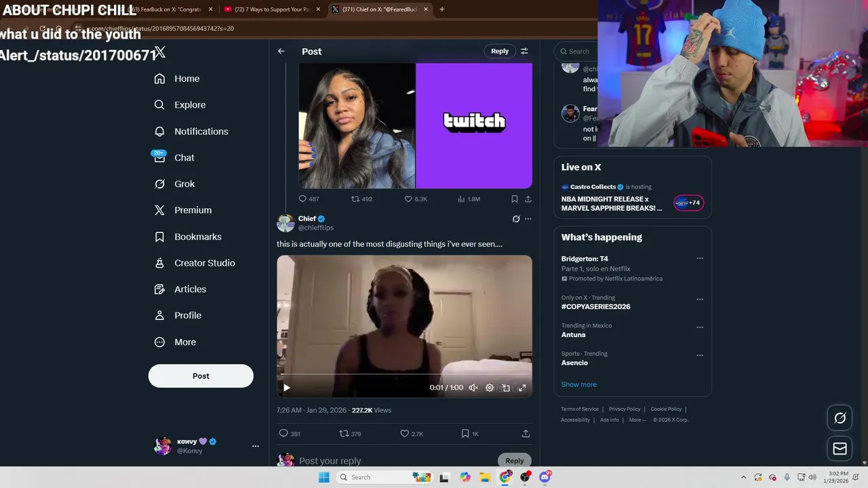This screenshot has width=868, height=488.
Task: Like main post with 2.7K likes
Action: coord(412,434)
